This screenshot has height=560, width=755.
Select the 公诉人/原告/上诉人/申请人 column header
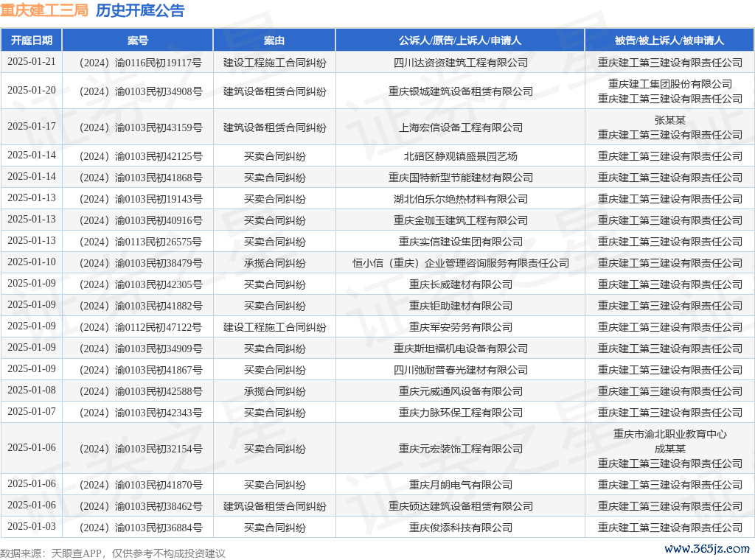coord(460,41)
